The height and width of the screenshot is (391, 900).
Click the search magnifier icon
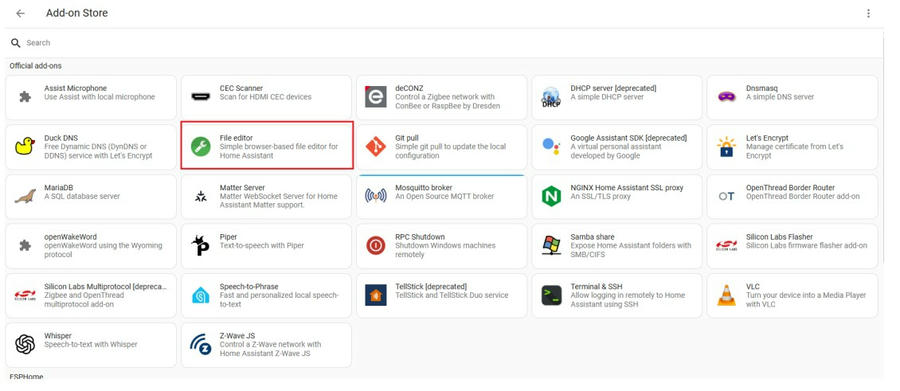pos(15,43)
